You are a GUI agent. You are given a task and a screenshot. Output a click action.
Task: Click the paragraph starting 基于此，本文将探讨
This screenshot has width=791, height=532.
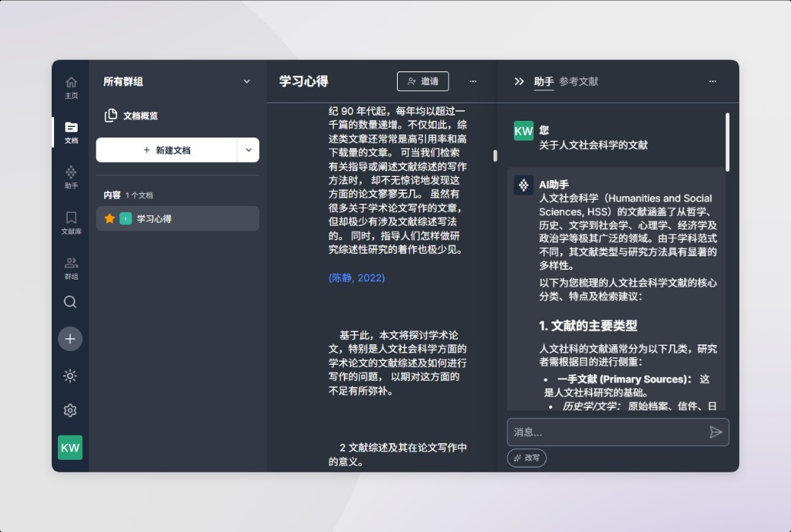(398, 363)
